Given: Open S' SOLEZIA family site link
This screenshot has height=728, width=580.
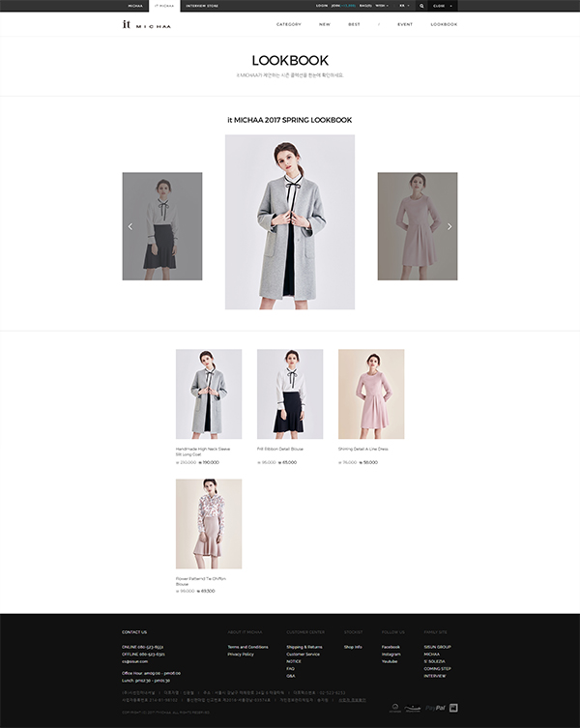Looking at the screenshot, I should (x=434, y=661).
